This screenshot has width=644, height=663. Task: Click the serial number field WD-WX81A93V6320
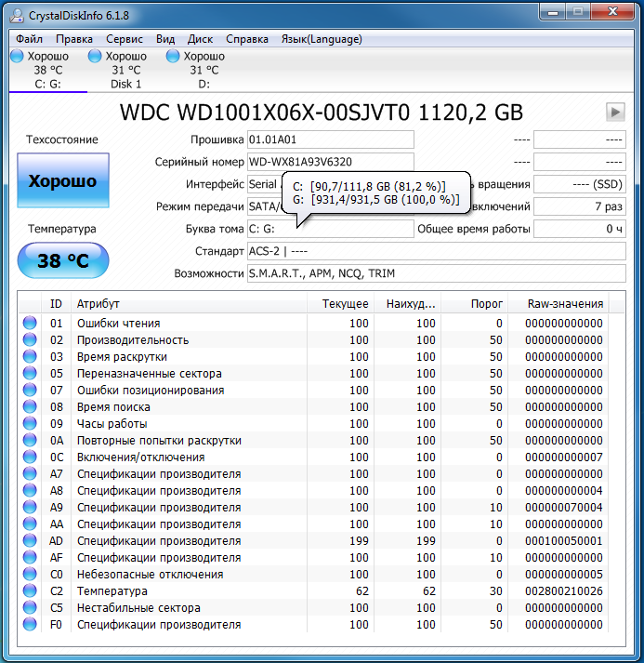pyautogui.click(x=331, y=162)
